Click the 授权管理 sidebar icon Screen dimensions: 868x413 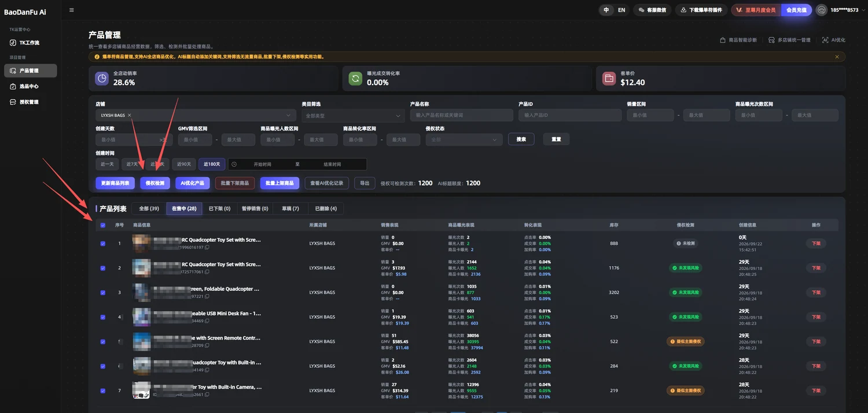[13, 102]
